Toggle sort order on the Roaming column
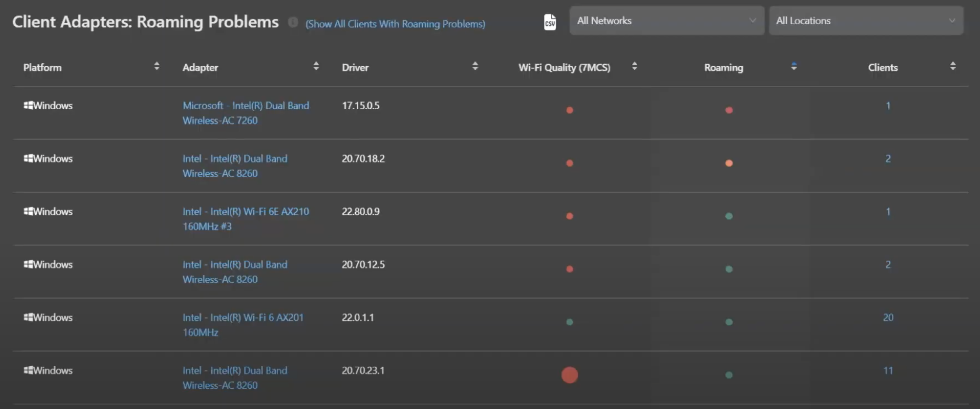Viewport: 980px width, 409px height. point(794,66)
